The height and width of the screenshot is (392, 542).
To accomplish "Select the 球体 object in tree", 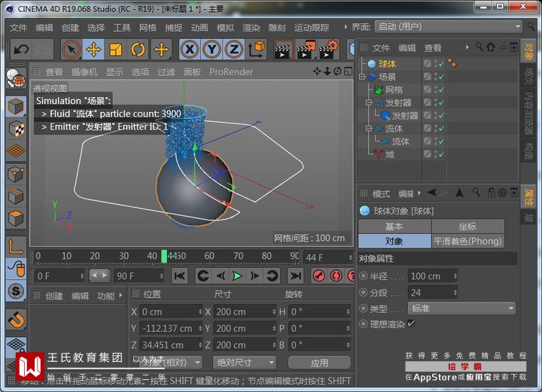I will [x=387, y=64].
